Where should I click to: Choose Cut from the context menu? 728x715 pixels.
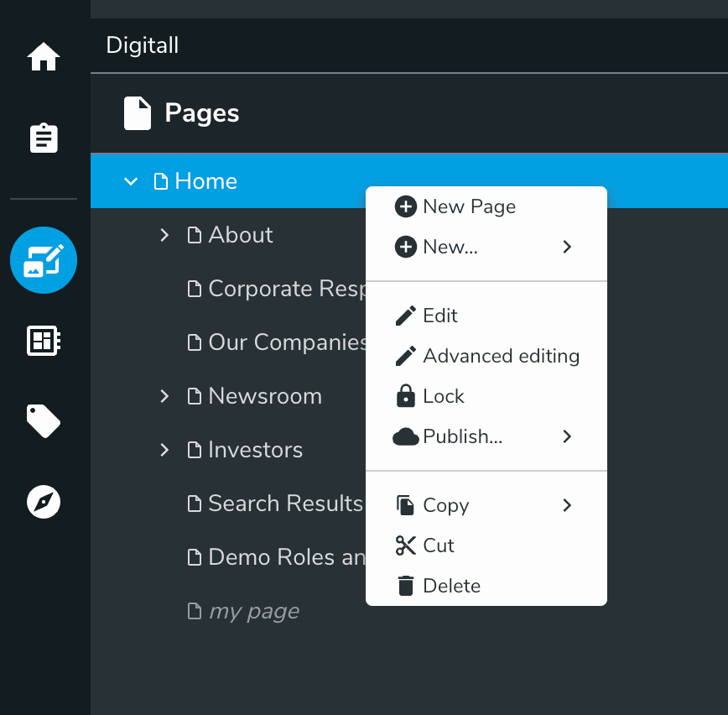pos(439,545)
